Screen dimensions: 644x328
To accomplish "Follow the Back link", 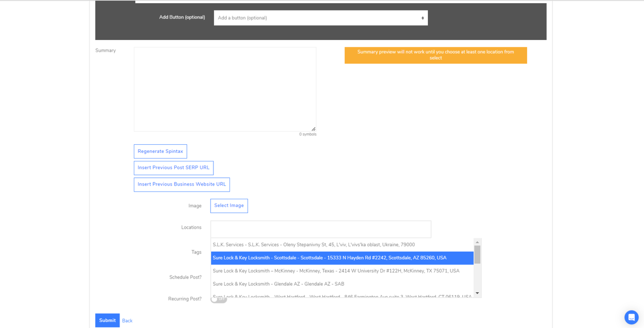I will coord(127,321).
